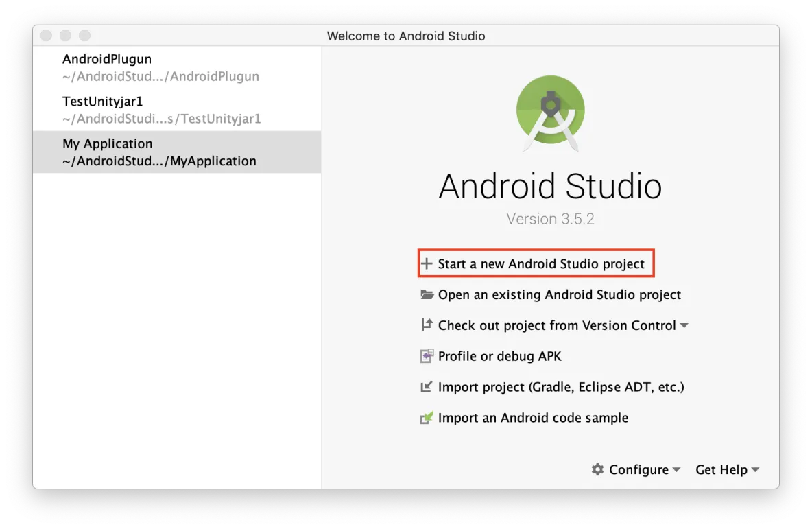This screenshot has width=812, height=529.
Task: Click the TestUnityjar1 project path text
Action: pyautogui.click(x=162, y=119)
